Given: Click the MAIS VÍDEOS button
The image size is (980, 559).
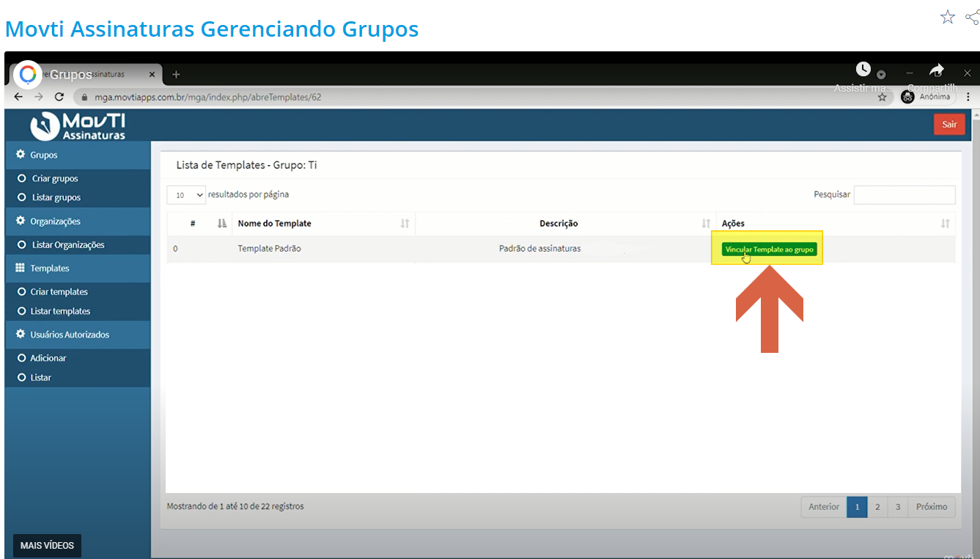Looking at the screenshot, I should pos(47,546).
